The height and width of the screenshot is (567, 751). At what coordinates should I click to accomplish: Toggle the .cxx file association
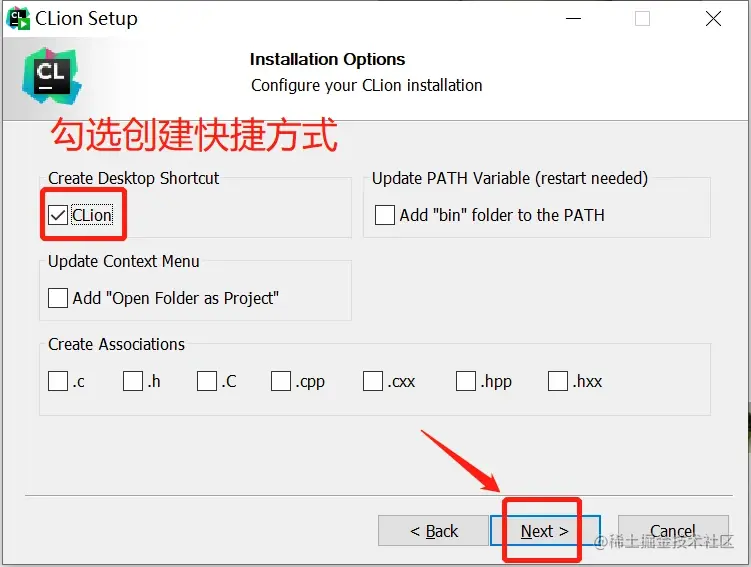tap(373, 381)
